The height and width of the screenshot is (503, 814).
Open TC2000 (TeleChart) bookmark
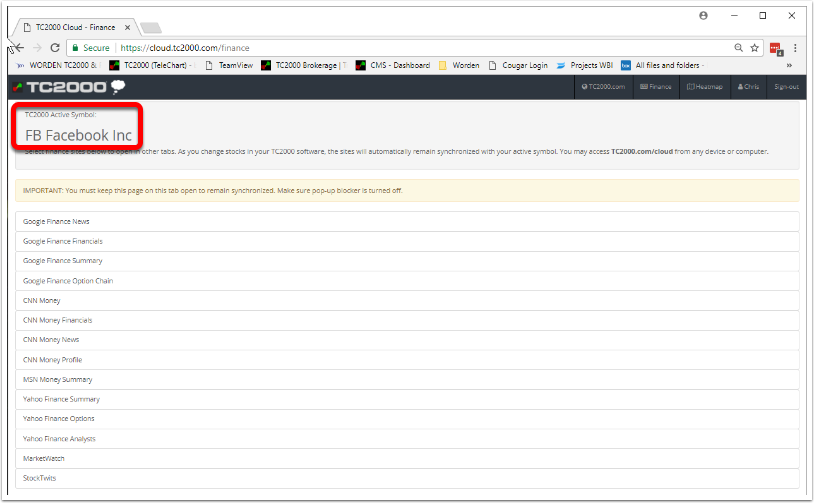152,65
